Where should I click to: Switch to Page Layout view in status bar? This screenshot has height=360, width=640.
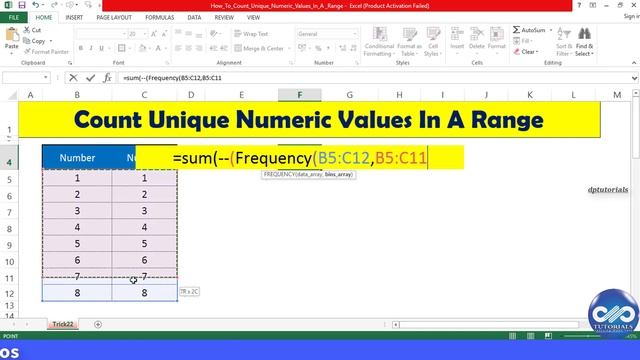point(531,336)
